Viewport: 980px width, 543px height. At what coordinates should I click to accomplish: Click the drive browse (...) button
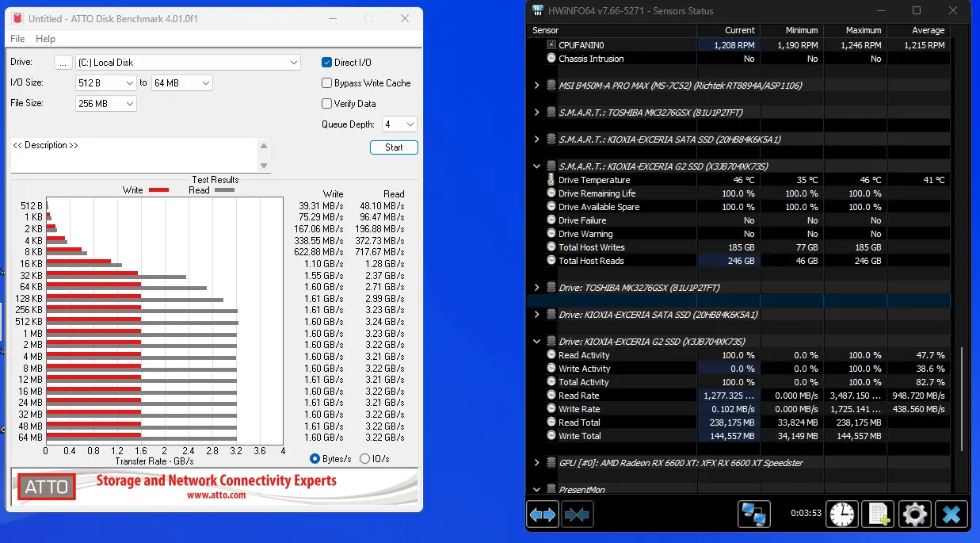[63, 63]
